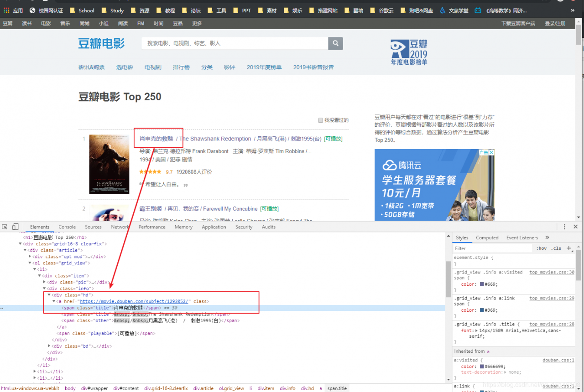
Task: Open the 校园网认证 bookmark
Action: [46, 10]
